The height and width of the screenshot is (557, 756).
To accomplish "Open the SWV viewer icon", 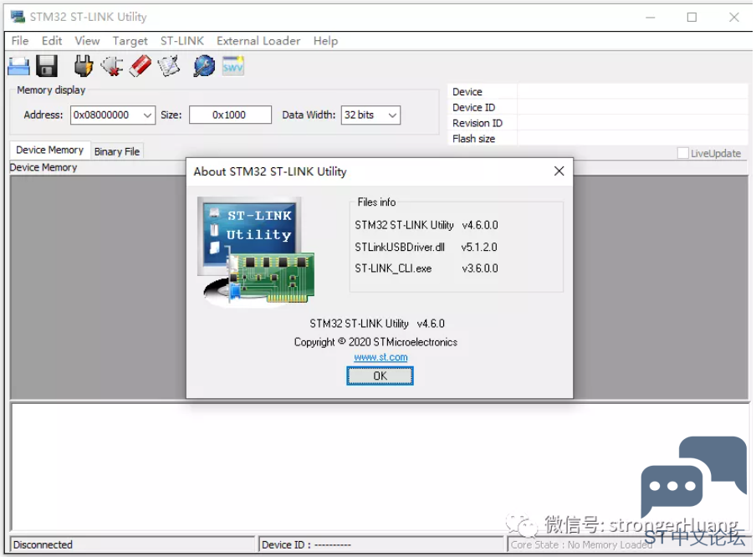I will pyautogui.click(x=232, y=66).
